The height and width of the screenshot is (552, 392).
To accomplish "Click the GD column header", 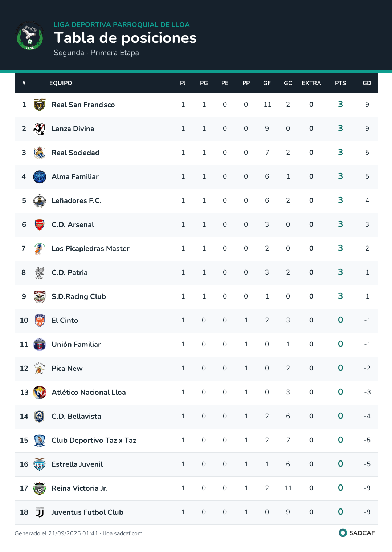I will (x=367, y=83).
